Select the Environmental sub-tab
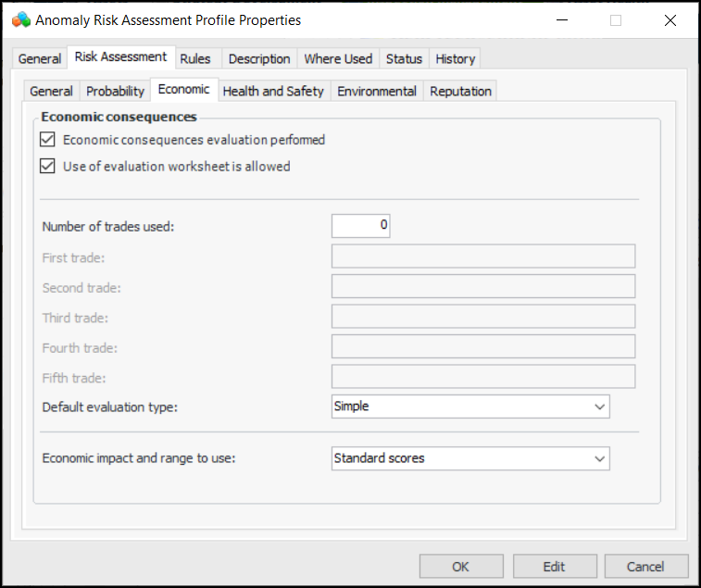 pos(377,91)
